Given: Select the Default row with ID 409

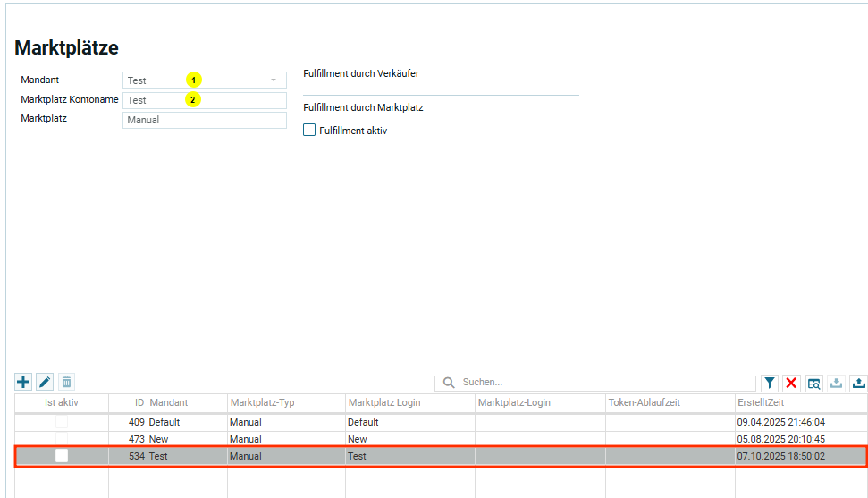Looking at the screenshot, I should 268,421.
